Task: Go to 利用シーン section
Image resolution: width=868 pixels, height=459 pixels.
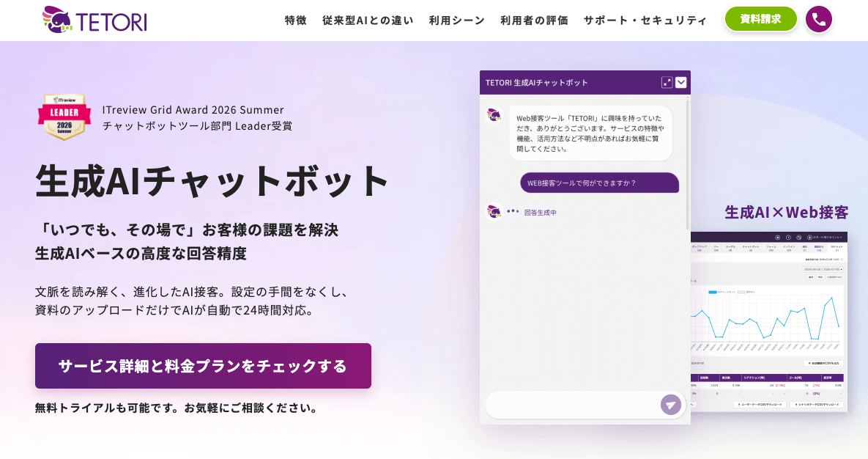Action: pyautogui.click(x=456, y=21)
